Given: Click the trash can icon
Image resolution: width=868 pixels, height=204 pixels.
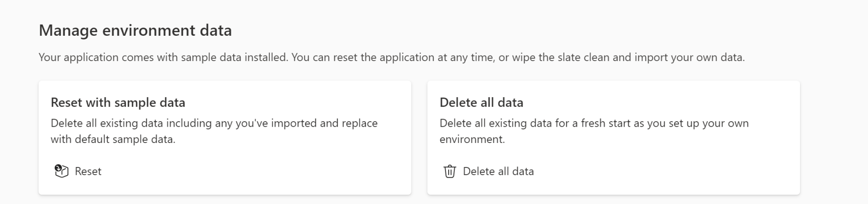Looking at the screenshot, I should click(450, 171).
